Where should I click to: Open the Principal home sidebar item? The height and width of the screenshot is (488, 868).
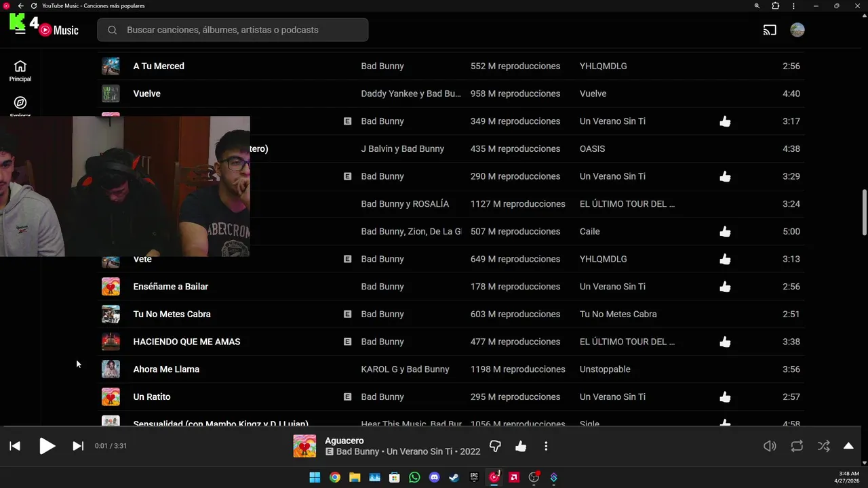click(20, 70)
